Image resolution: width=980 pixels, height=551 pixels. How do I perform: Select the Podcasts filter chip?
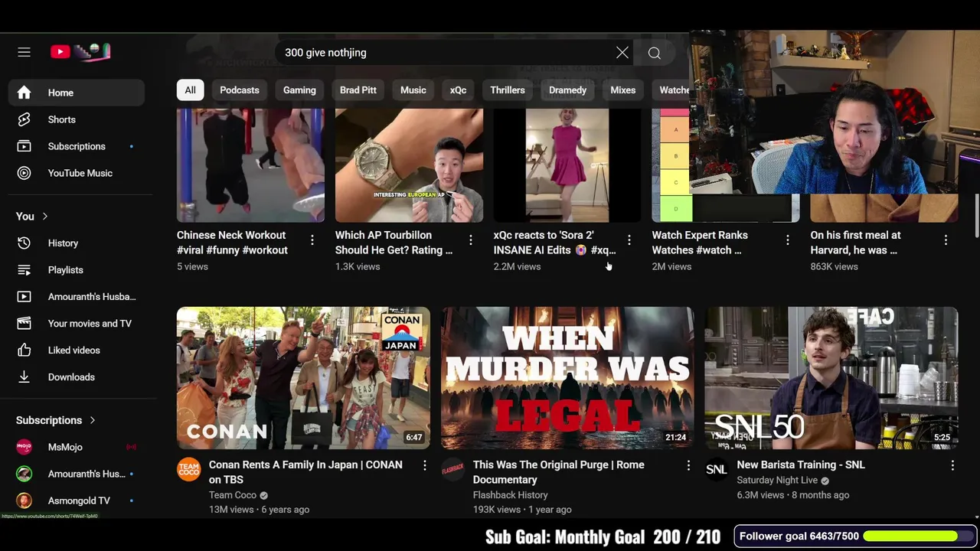point(240,90)
